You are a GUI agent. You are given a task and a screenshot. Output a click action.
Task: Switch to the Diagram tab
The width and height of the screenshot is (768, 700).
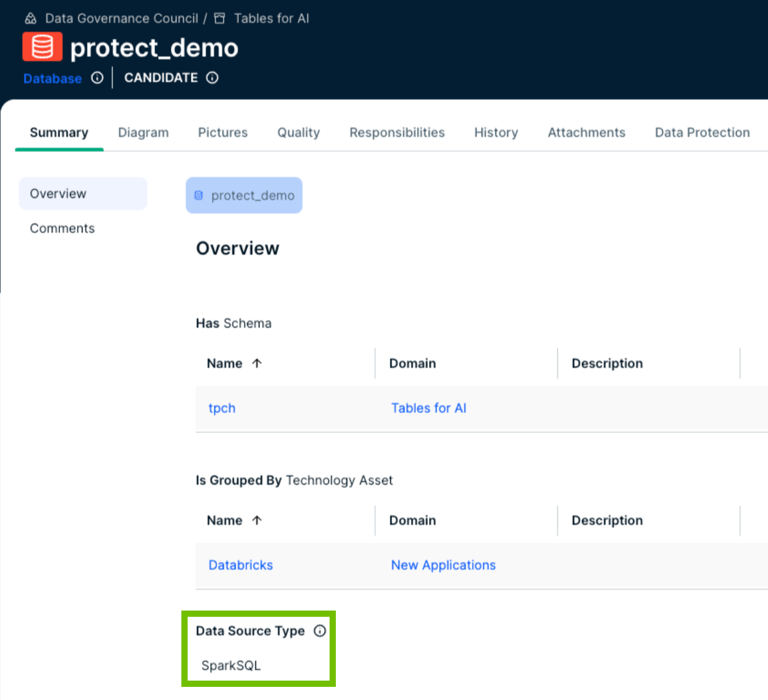(143, 133)
